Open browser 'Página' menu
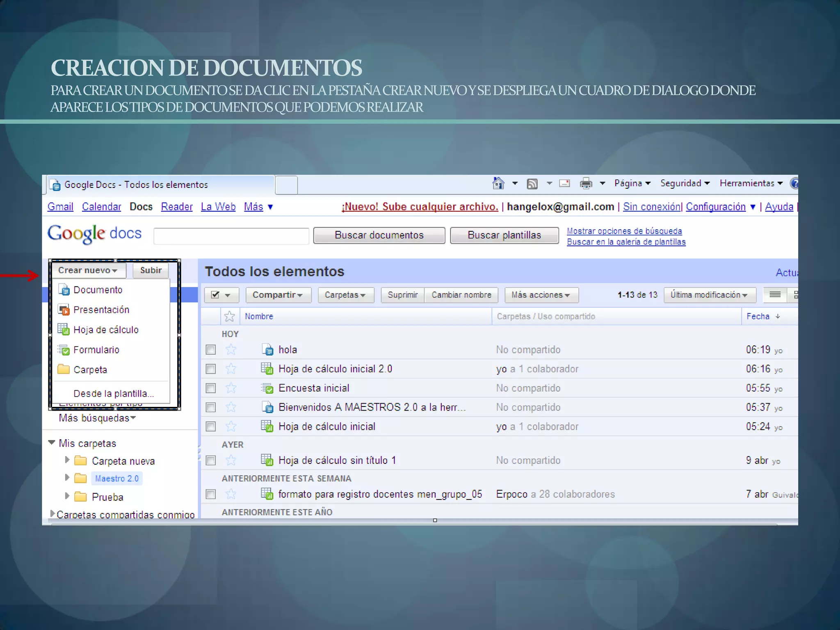The width and height of the screenshot is (840, 630). pos(632,183)
